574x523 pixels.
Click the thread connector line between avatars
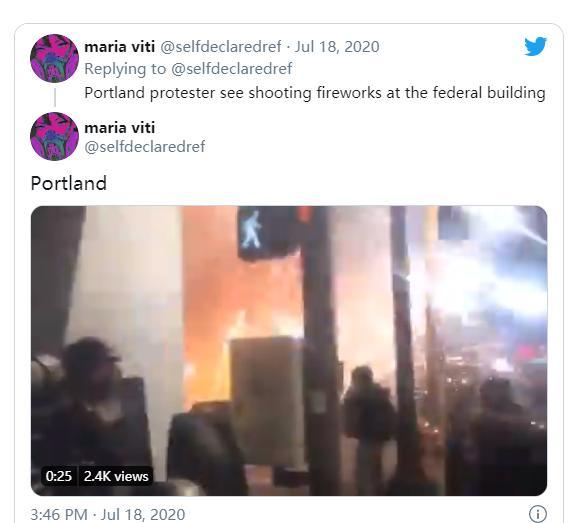click(55, 97)
